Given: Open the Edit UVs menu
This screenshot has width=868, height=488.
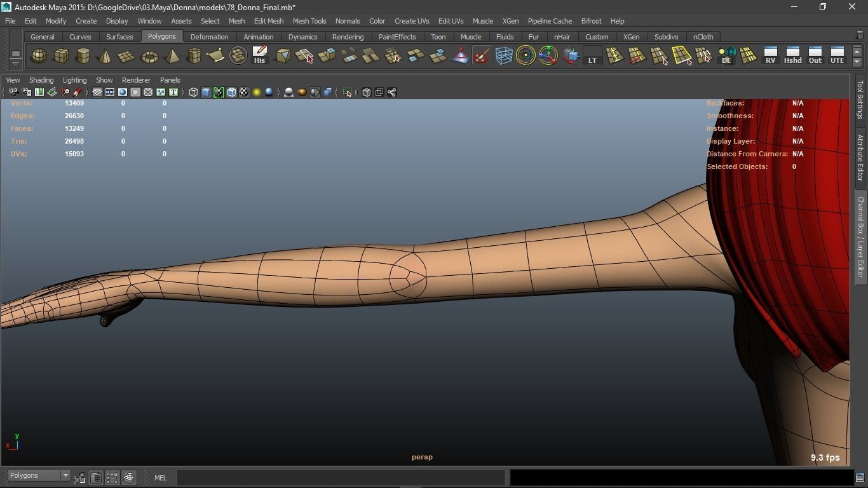Looking at the screenshot, I should (x=451, y=21).
